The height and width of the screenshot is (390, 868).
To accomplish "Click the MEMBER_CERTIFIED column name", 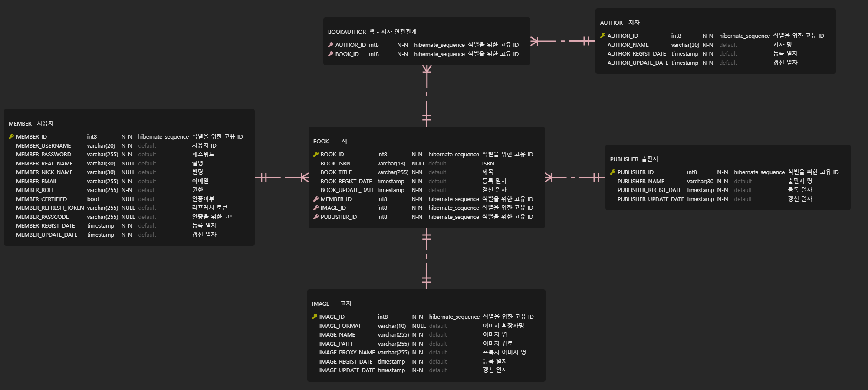I will pos(42,199).
